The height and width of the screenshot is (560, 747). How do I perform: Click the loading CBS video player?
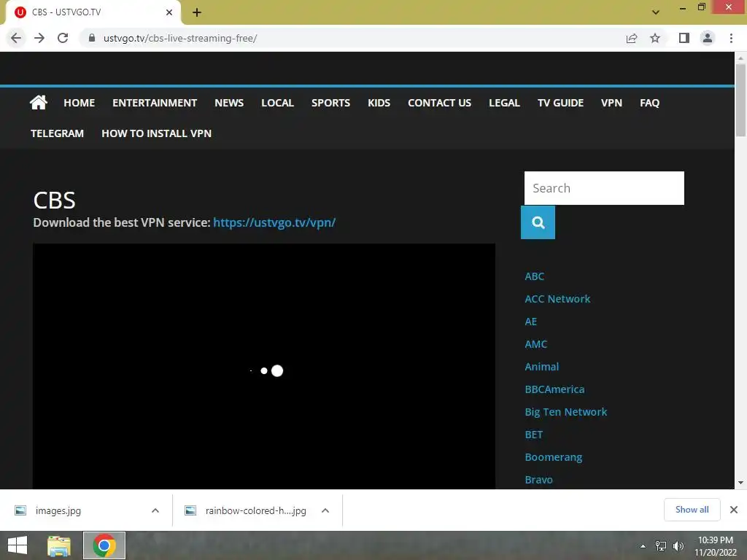click(x=264, y=366)
